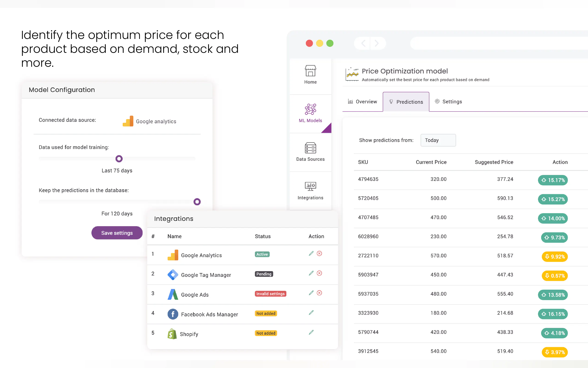Switch to the Overview tab
Viewport: 588px width, 368px height.
tap(363, 102)
